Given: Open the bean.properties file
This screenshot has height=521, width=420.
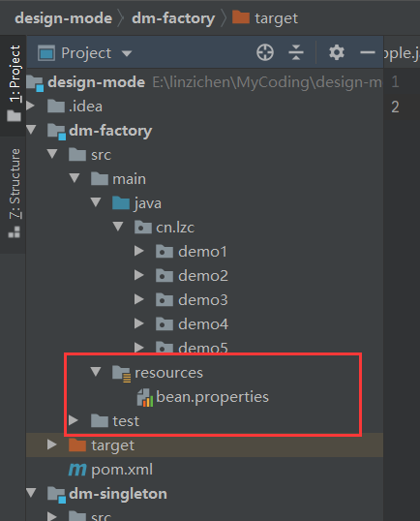Looking at the screenshot, I should [x=212, y=397].
